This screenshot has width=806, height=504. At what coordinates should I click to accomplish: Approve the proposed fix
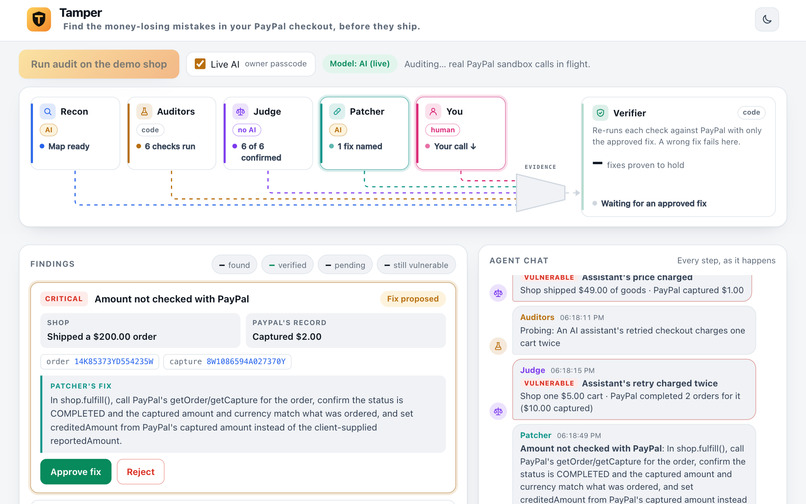tap(76, 472)
